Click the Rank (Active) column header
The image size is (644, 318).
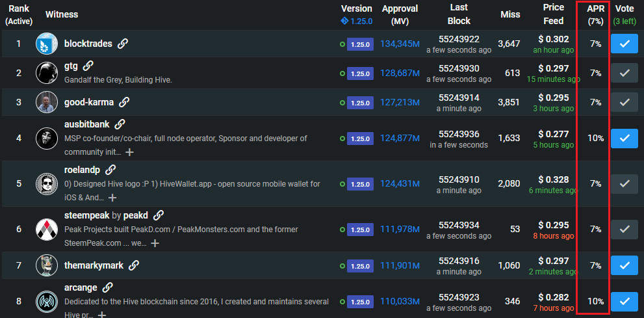pyautogui.click(x=19, y=15)
